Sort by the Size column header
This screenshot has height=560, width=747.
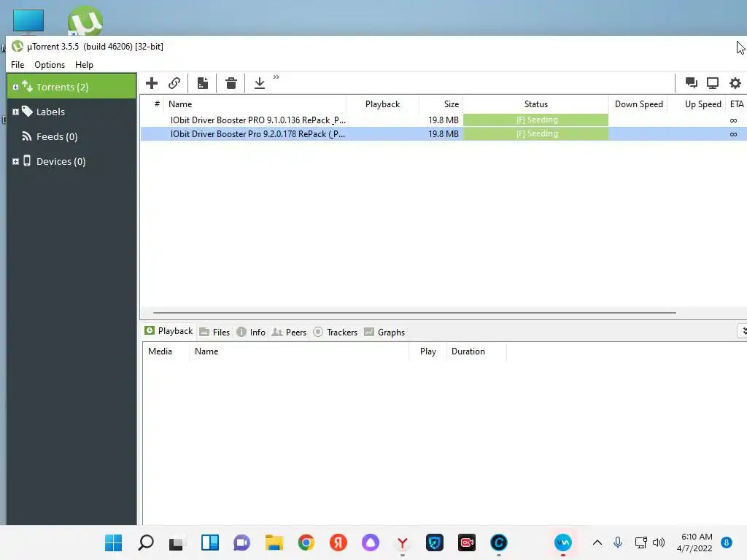441,104
